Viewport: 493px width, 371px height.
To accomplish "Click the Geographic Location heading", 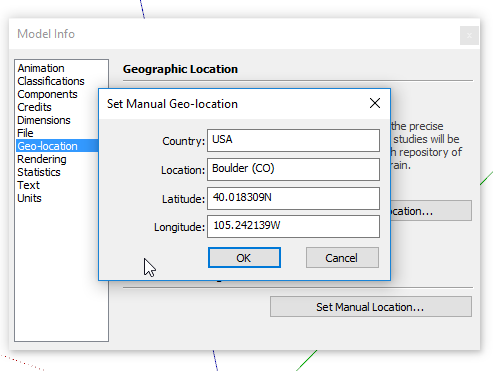I will (x=180, y=69).
